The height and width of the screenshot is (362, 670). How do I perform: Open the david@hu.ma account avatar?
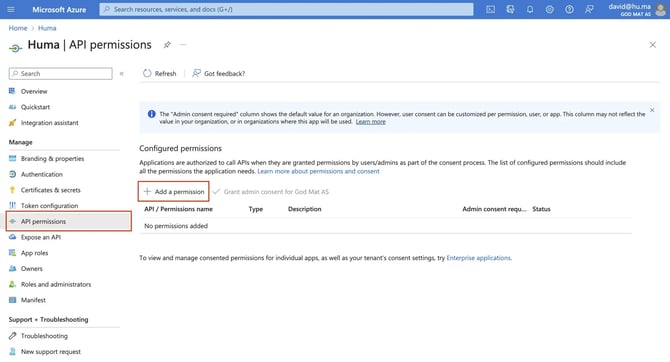pos(661,9)
